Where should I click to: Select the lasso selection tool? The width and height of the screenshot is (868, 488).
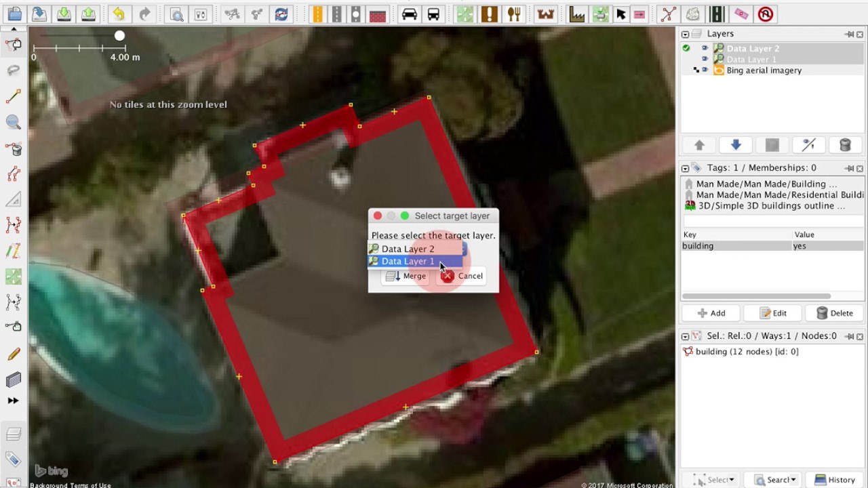click(x=13, y=70)
